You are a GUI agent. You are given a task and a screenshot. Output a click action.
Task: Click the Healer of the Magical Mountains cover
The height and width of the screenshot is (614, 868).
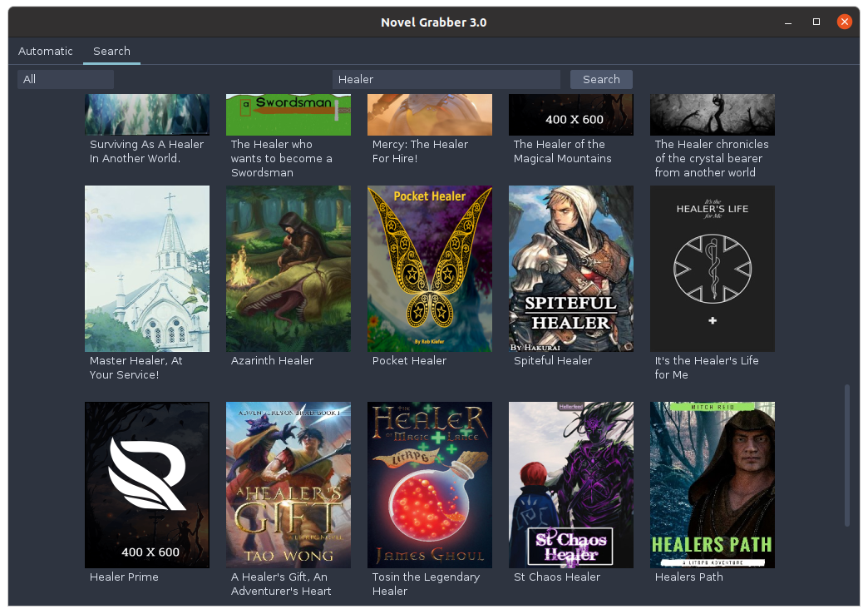570,115
